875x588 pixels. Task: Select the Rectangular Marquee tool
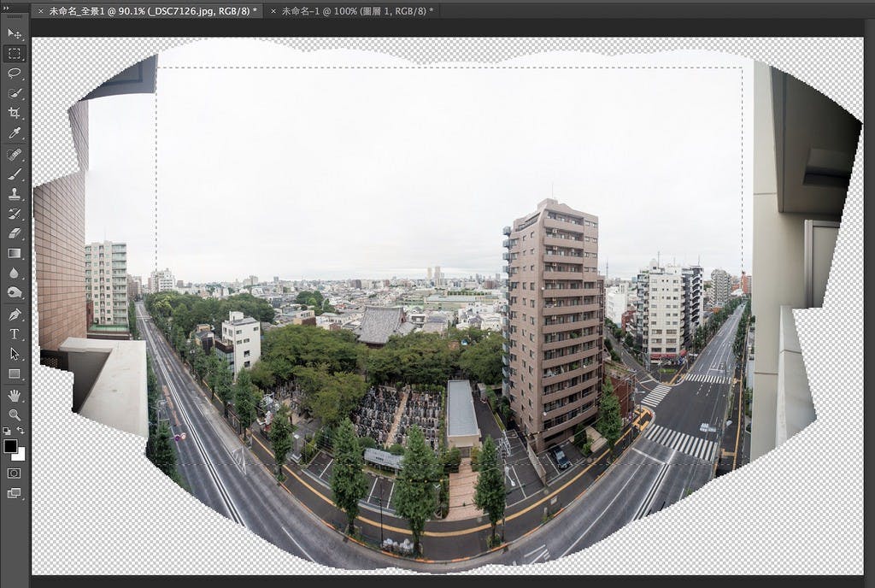point(15,53)
